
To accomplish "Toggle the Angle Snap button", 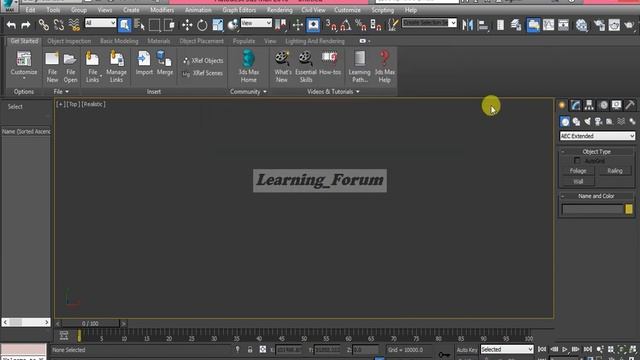I will pyautogui.click(x=345, y=25).
